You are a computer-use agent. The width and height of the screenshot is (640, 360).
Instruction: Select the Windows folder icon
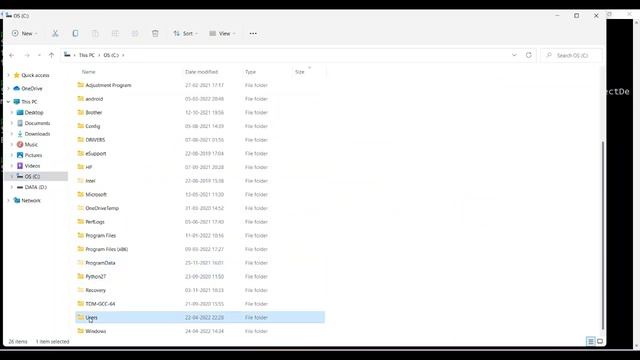point(80,331)
